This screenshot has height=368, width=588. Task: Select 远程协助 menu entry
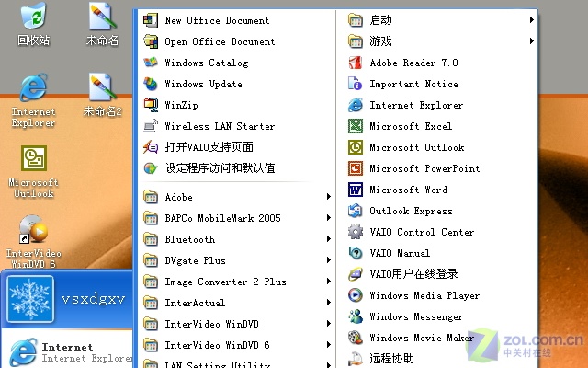tap(437, 359)
